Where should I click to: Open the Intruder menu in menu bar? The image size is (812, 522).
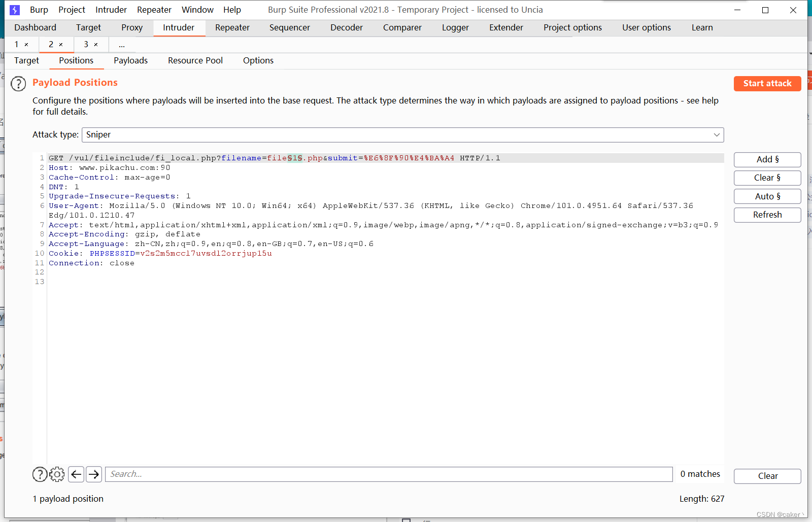tap(111, 10)
